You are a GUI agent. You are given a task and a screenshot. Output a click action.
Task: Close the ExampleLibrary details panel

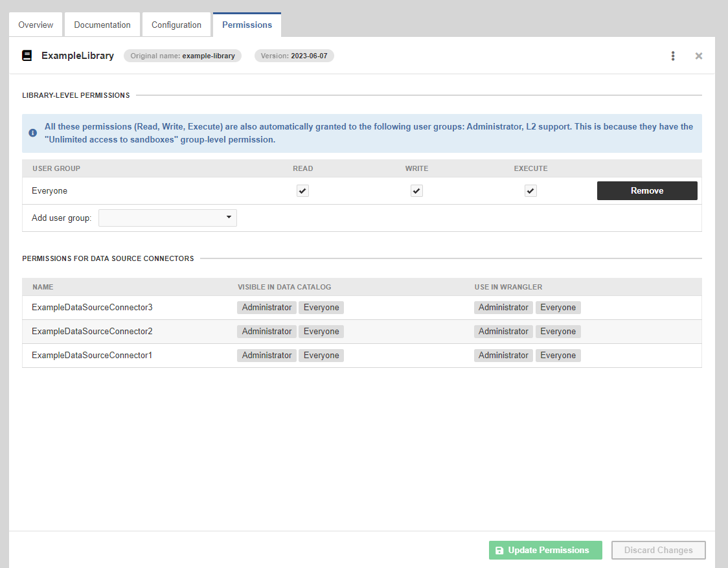(x=698, y=56)
